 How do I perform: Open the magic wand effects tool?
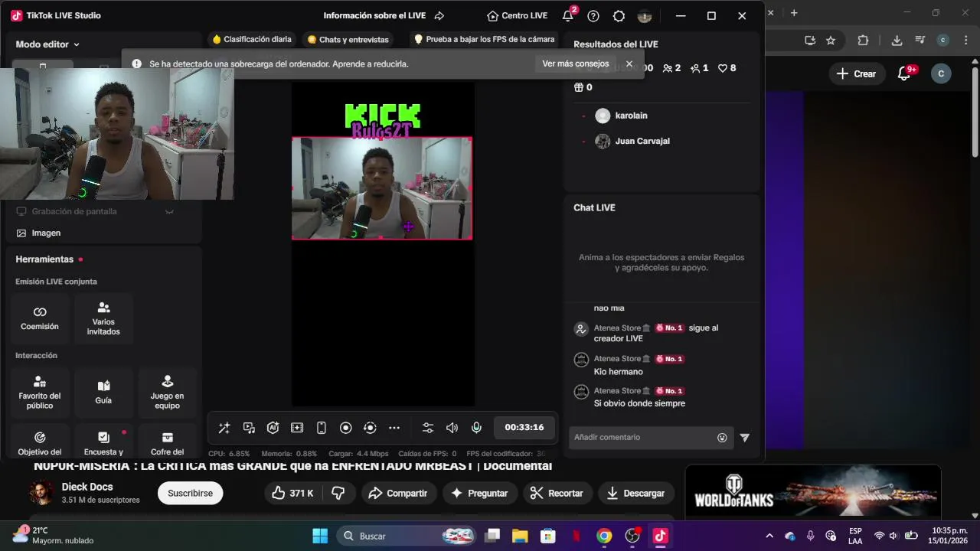point(224,428)
